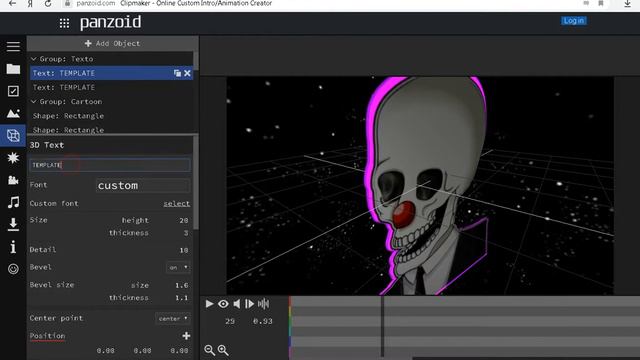Screen dimensions: 640x360
Task: Click the Detail value 10
Action: pyautogui.click(x=184, y=250)
